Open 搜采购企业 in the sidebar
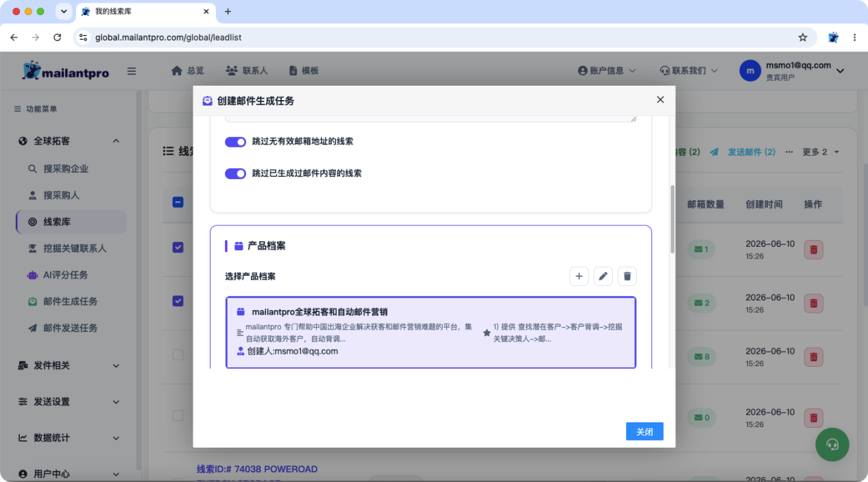868x482 pixels. [x=66, y=169]
